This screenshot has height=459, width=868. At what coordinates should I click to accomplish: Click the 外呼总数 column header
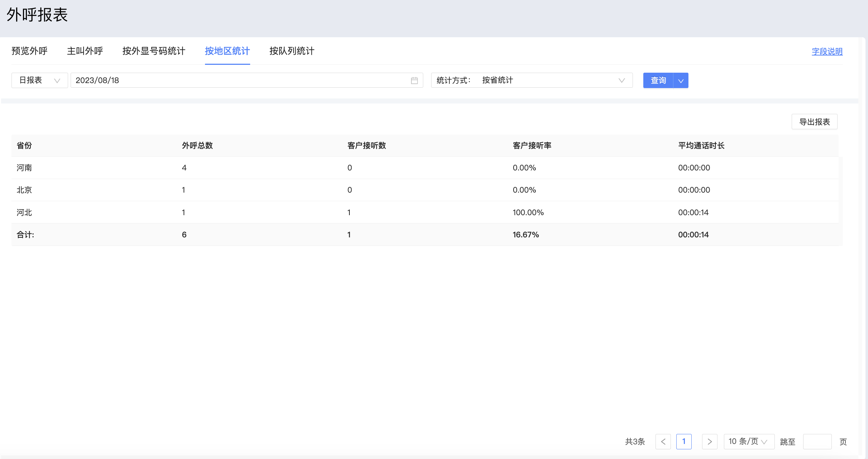point(197,146)
